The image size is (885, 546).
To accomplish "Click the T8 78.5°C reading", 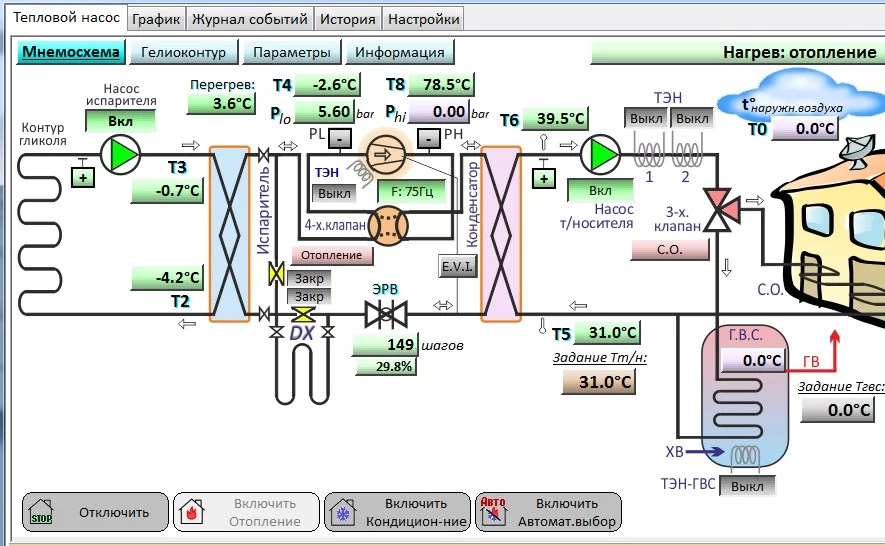I will click(x=441, y=85).
